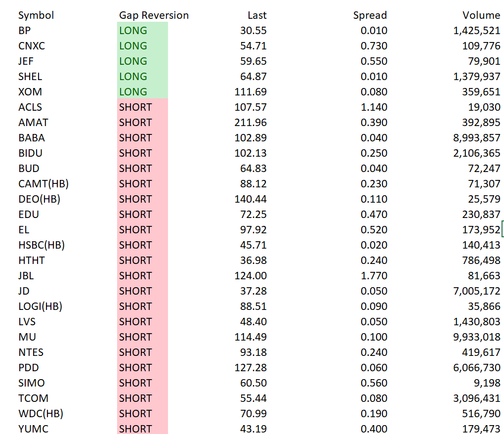Select the Volume column header
This screenshot has height=434, width=504.
click(x=481, y=15)
